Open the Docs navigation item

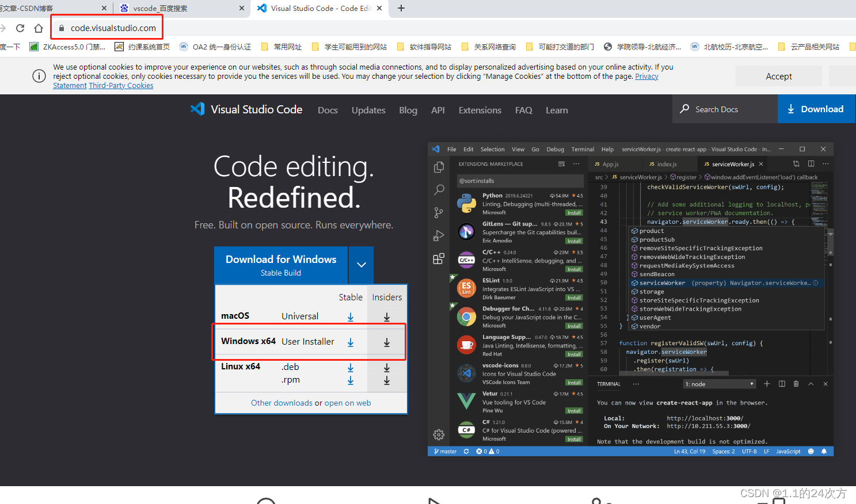click(328, 110)
